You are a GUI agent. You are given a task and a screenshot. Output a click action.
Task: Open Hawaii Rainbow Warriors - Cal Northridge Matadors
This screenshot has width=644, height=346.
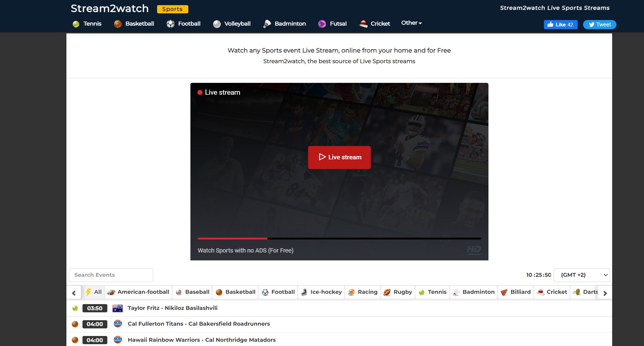(202, 340)
